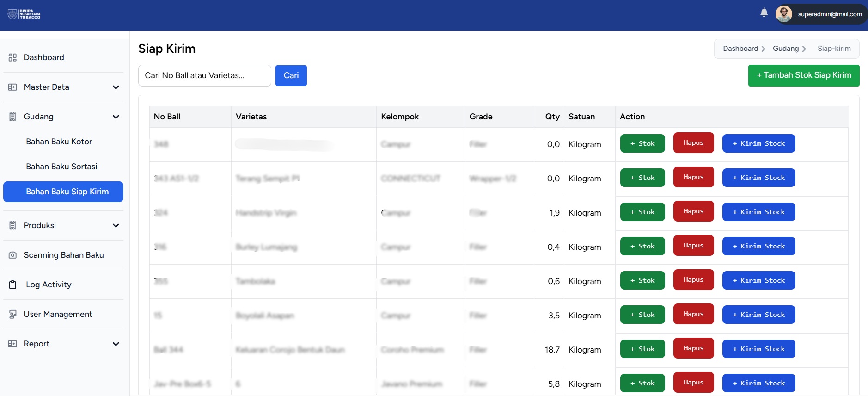Click the superadmin@mail.com account label
868x396 pixels.
(830, 14)
